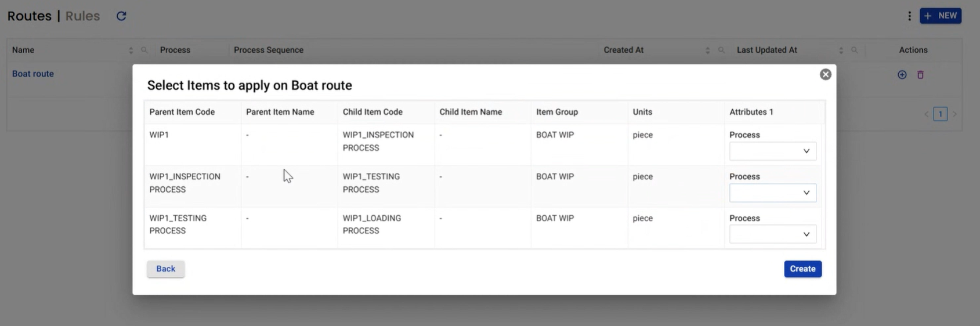Sort by the Created At column arrows

coord(707,50)
